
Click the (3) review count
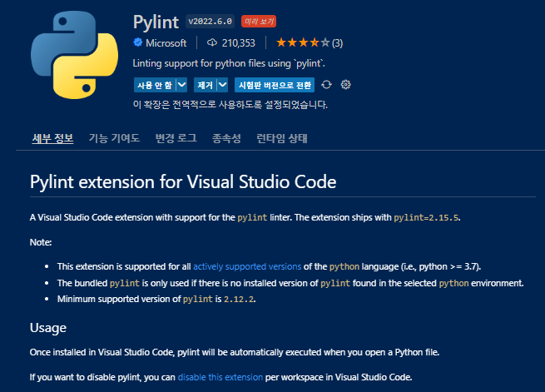(337, 43)
